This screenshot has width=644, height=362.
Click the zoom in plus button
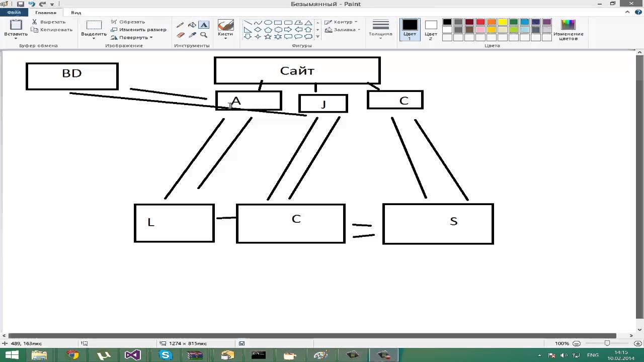point(637,343)
